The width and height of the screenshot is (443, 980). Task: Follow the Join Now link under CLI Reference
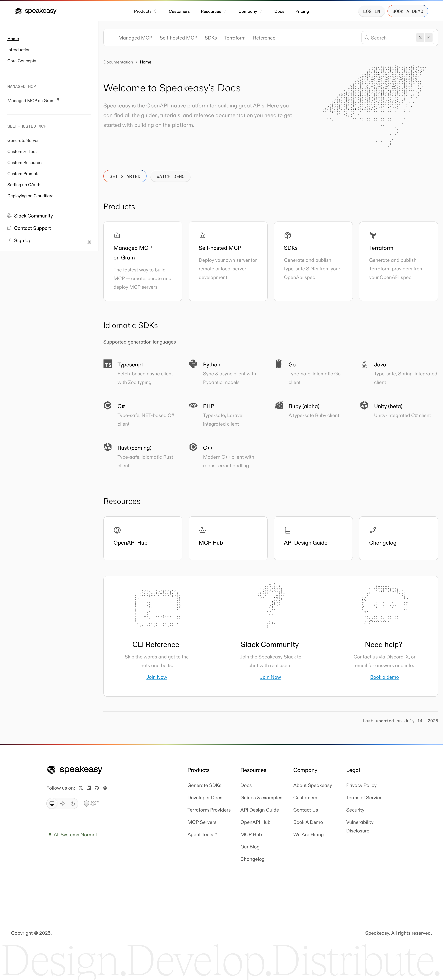157,677
